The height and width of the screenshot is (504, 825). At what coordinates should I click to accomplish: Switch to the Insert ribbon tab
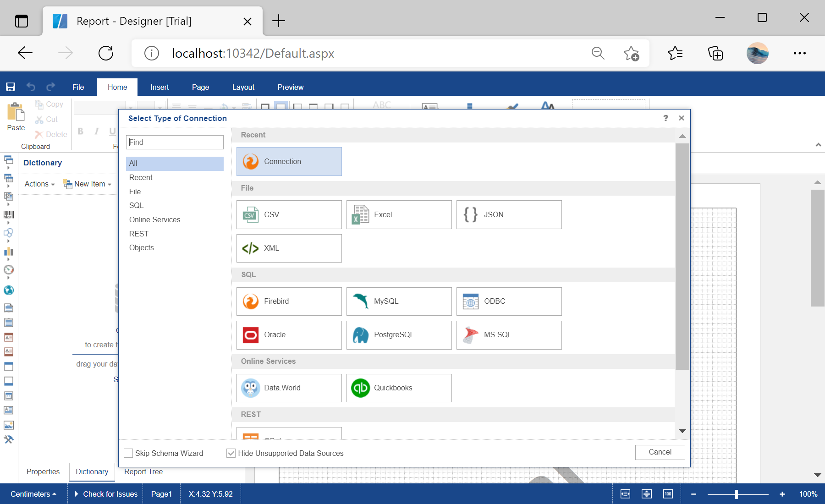pyautogui.click(x=159, y=87)
